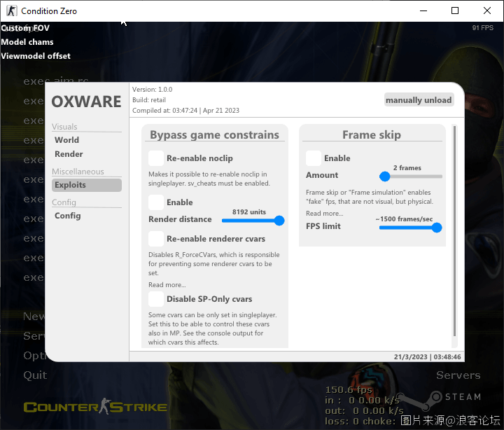Close the Condition Zero window
Screen dimensions: 504x430
[486, 11]
